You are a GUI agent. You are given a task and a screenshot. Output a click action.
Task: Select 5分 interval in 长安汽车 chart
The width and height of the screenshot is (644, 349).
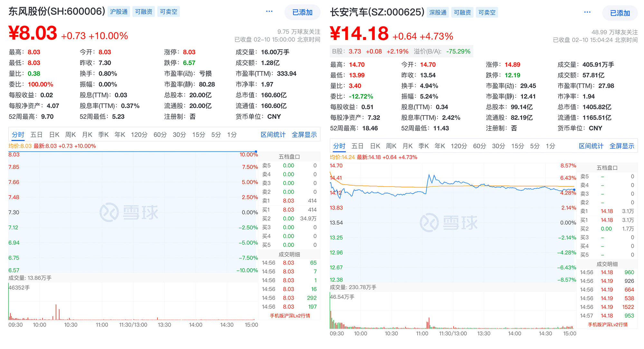tap(535, 146)
